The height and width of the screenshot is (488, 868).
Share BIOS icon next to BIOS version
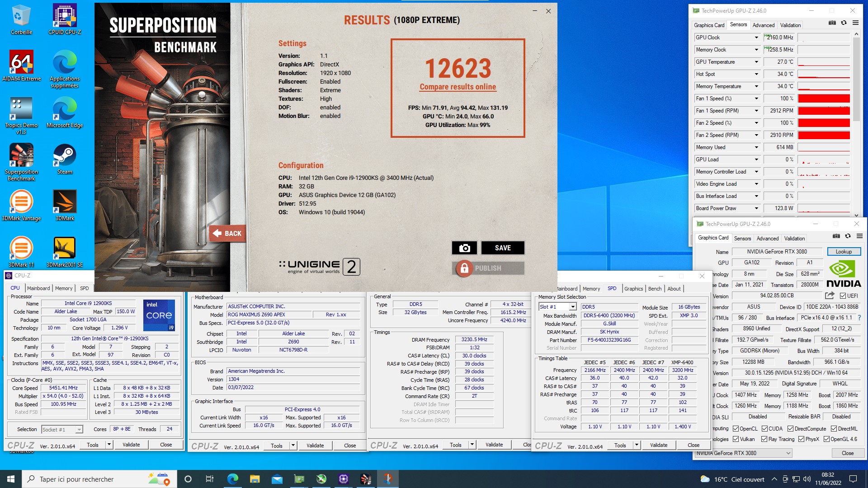coord(830,296)
